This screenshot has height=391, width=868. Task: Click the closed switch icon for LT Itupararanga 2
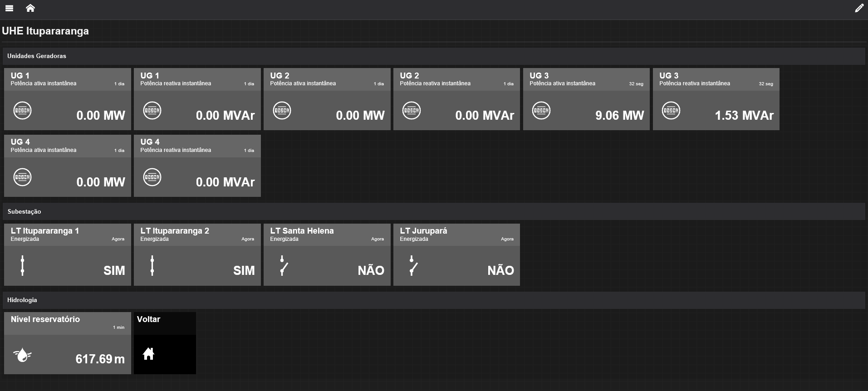(x=152, y=266)
